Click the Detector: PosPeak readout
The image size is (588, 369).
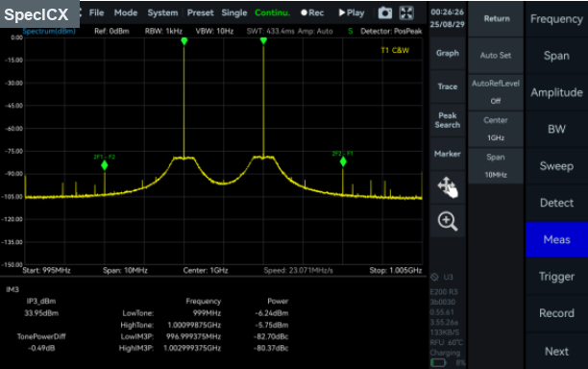[391, 32]
